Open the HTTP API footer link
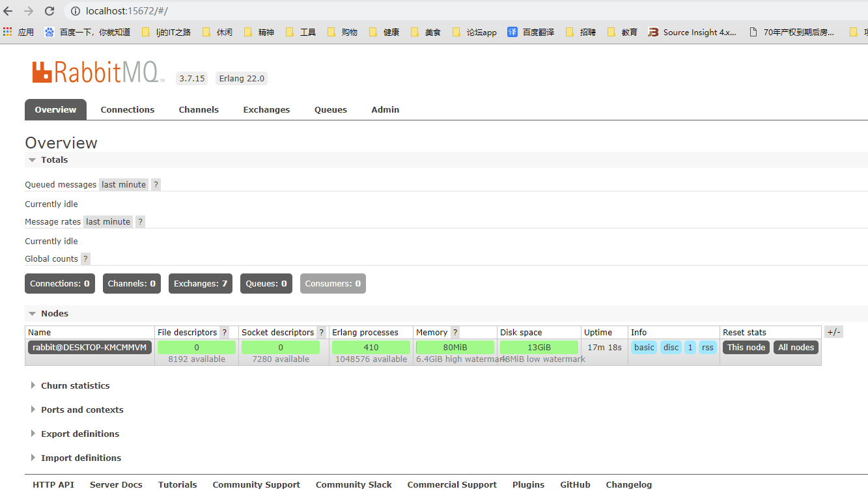 pos(53,485)
